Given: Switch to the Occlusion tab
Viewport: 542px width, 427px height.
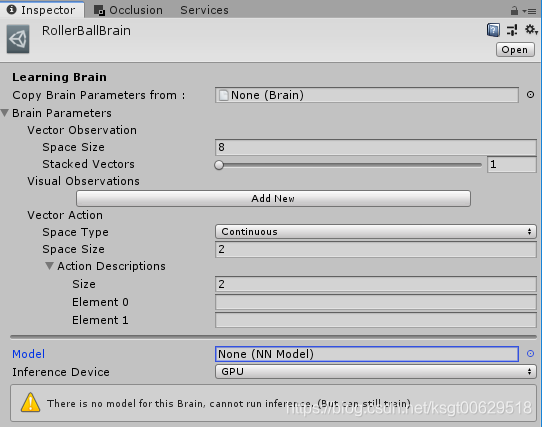Looking at the screenshot, I should pos(128,10).
